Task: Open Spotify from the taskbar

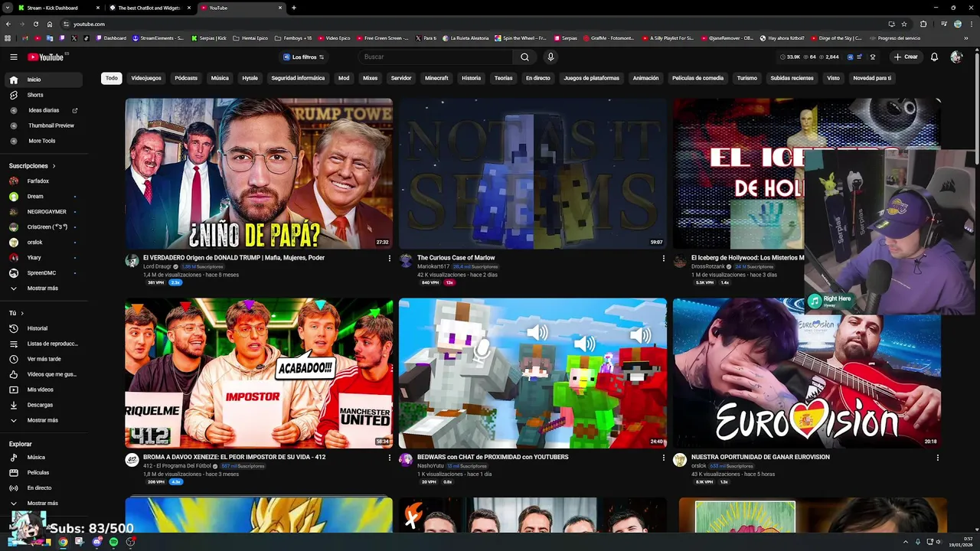Action: click(113, 542)
